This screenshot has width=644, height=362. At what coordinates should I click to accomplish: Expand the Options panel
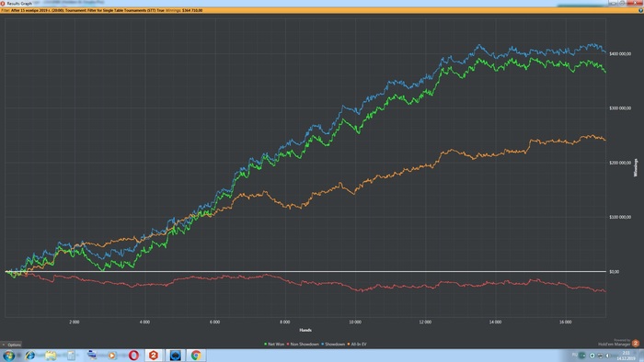[x=11, y=345]
